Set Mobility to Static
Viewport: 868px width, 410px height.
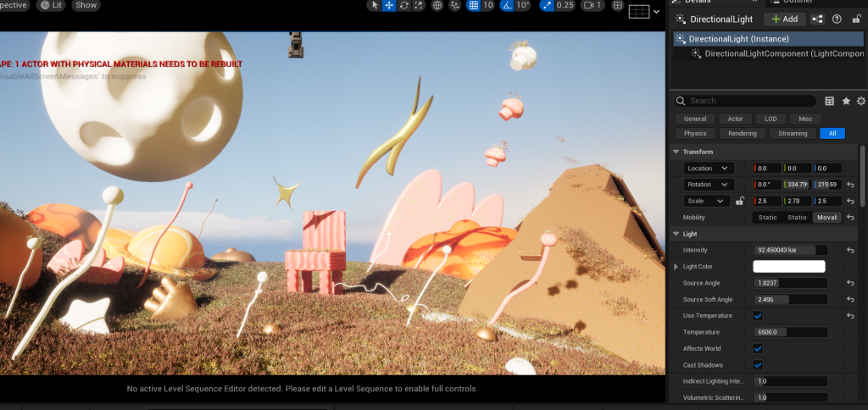point(767,218)
